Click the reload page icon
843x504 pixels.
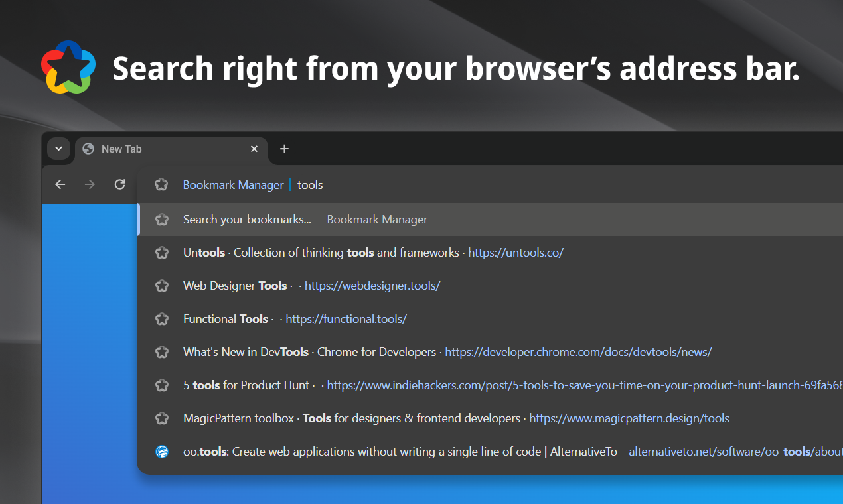point(119,184)
